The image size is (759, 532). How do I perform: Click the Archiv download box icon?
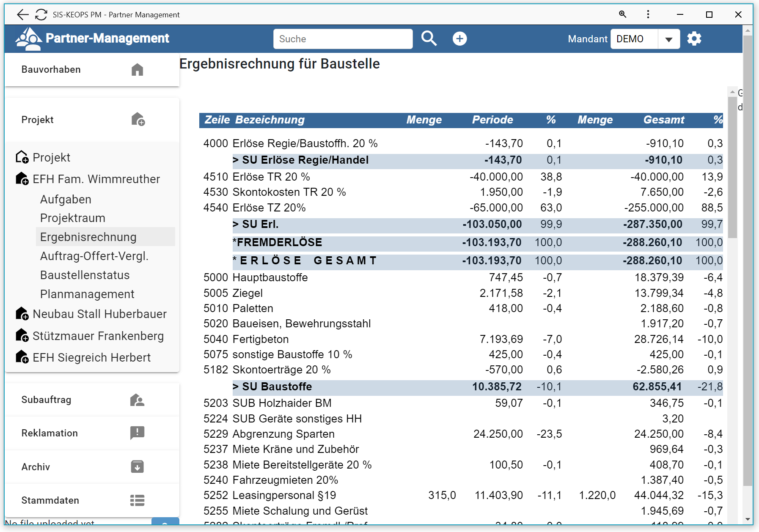pos(137,466)
